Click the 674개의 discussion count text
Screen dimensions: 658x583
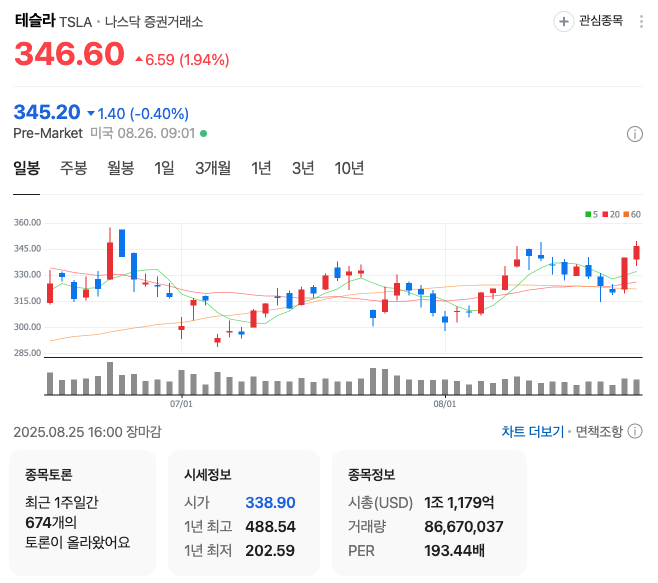(51, 523)
